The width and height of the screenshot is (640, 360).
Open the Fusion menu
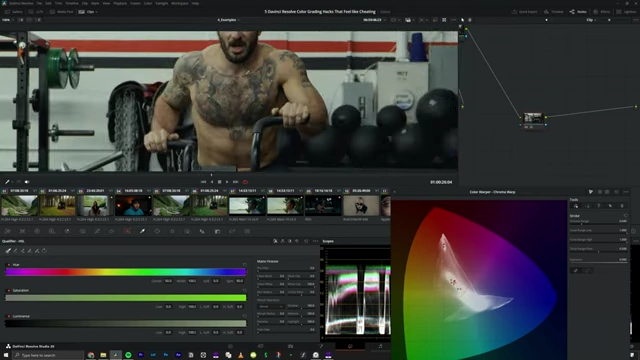pos(135,3)
